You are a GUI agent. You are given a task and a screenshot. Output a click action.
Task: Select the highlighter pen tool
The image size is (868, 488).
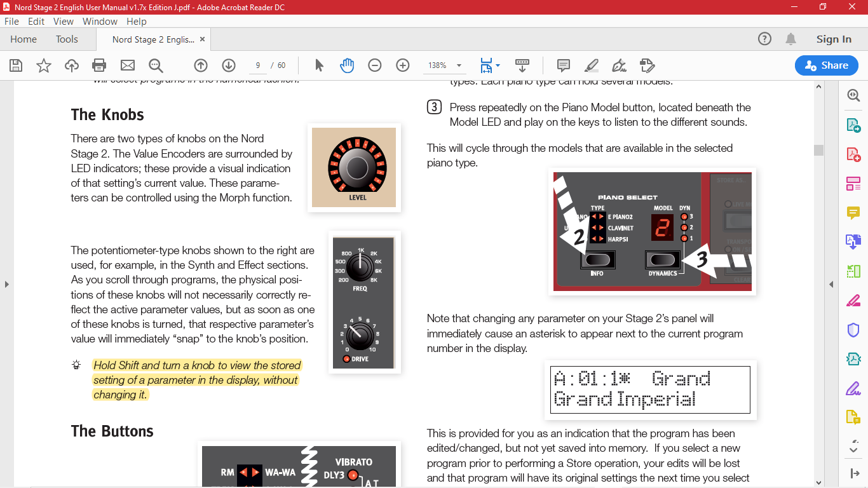tap(591, 65)
